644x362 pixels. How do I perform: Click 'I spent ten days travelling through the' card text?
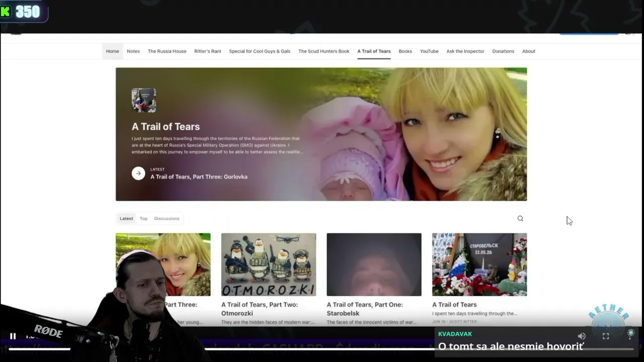point(474,314)
